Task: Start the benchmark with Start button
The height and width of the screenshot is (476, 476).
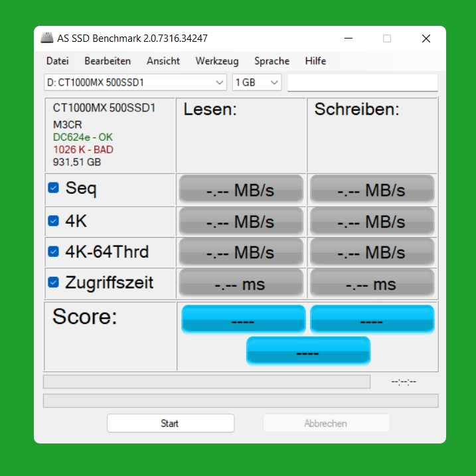Action: pyautogui.click(x=171, y=423)
